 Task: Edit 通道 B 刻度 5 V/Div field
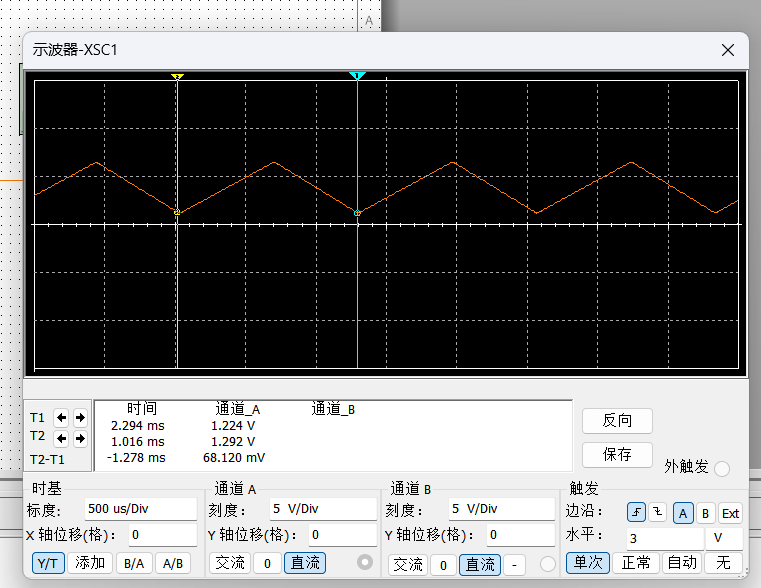[501, 509]
